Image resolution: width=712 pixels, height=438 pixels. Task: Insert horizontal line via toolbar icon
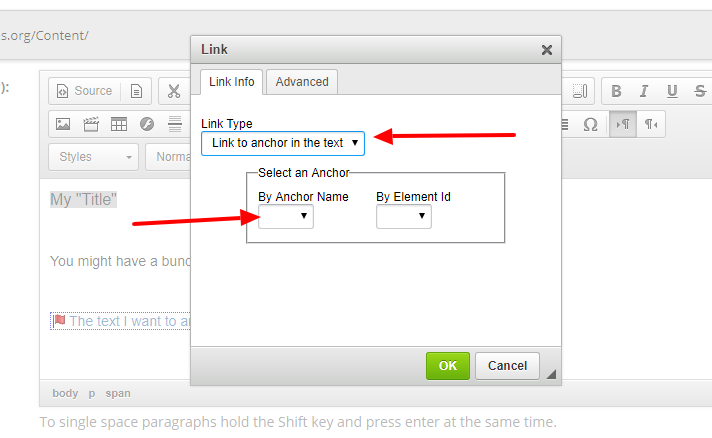[x=175, y=125]
